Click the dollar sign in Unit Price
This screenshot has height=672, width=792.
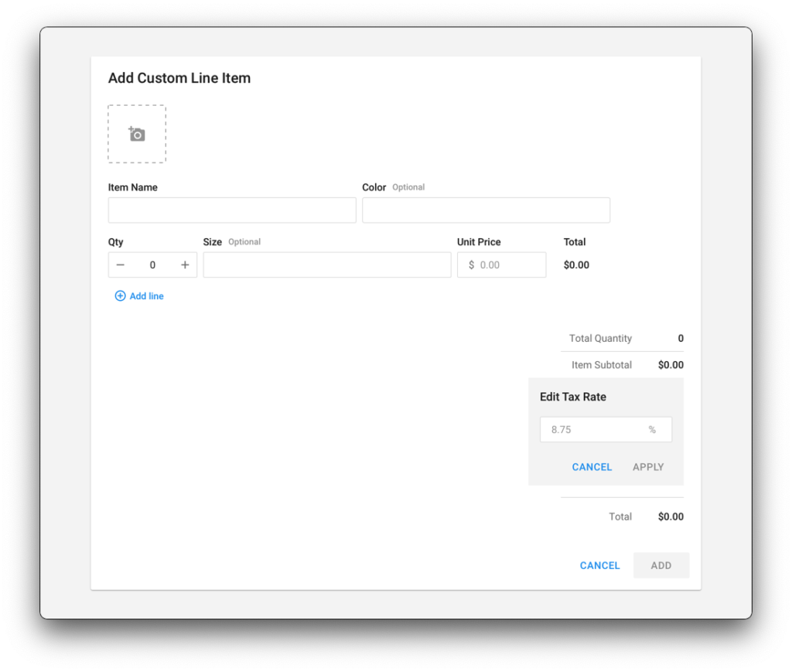(x=471, y=265)
